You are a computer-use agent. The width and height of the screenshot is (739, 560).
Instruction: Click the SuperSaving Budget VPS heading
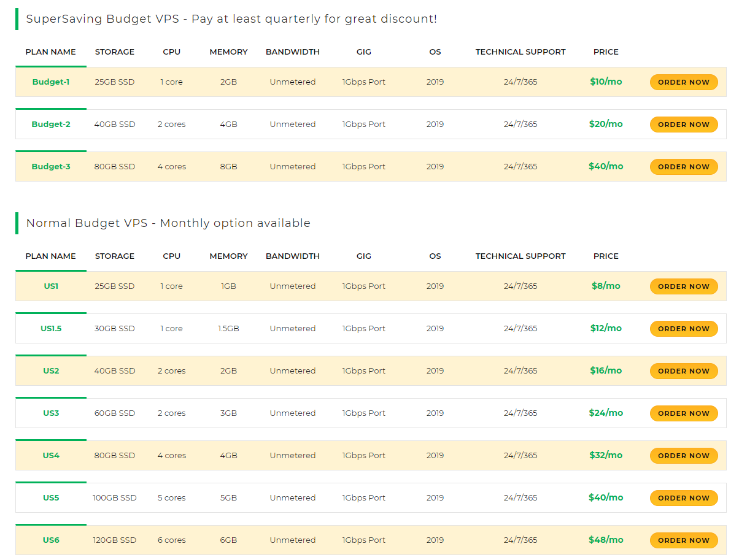[231, 19]
